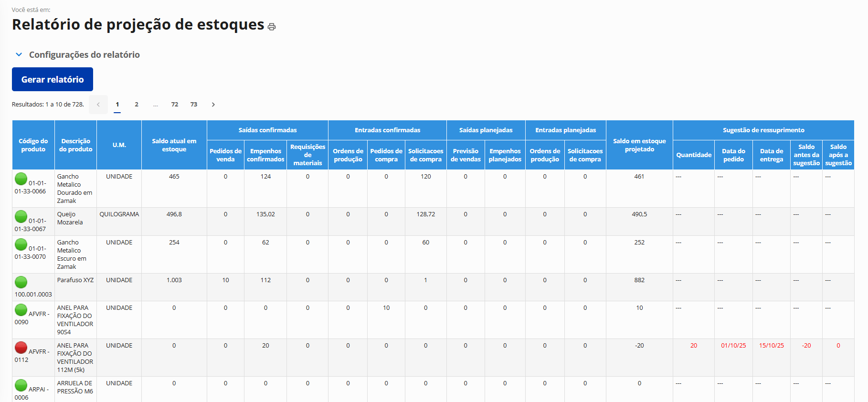Click the Código do produto column header

[33, 145]
